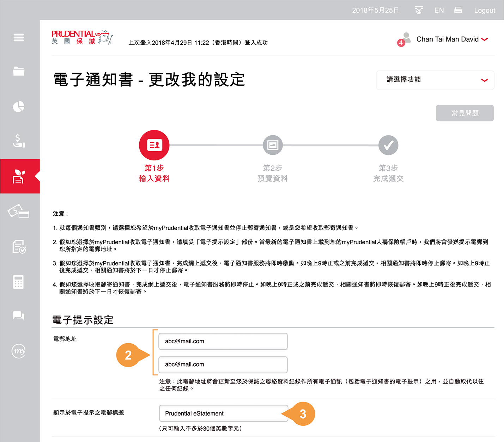Viewport: 504px width, 442px height.
Task: Open the document checkmark sidebar icon
Action: click(19, 247)
